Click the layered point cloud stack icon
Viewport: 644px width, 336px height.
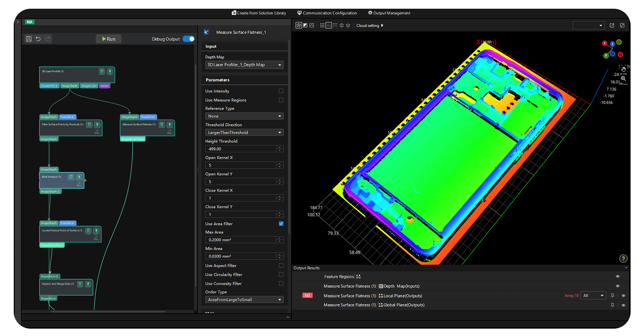(x=341, y=25)
